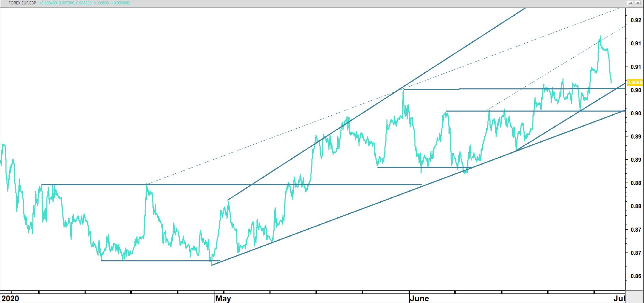644x303 pixels.
Task: Select the long rising support trendline from April low
Action: 341,217
